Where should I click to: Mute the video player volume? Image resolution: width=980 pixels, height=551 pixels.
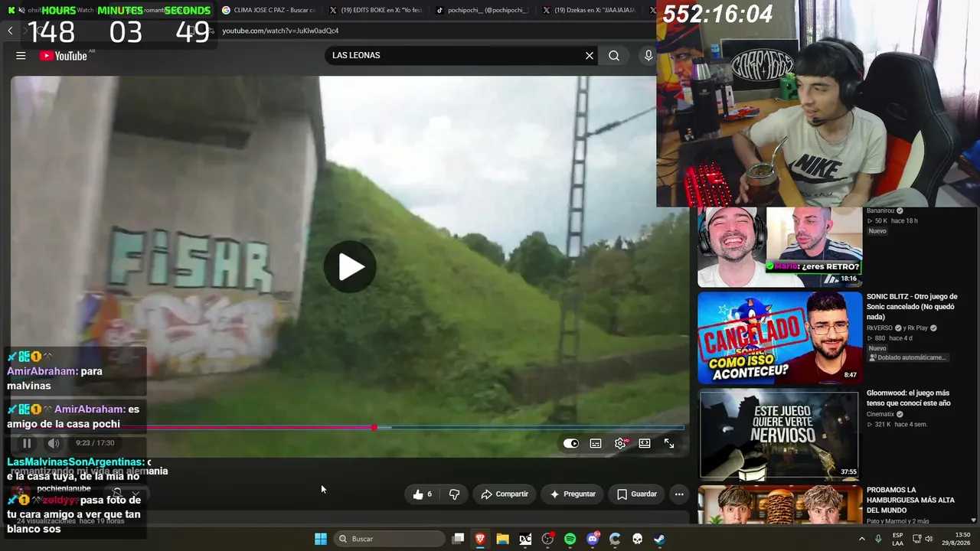[x=54, y=443]
